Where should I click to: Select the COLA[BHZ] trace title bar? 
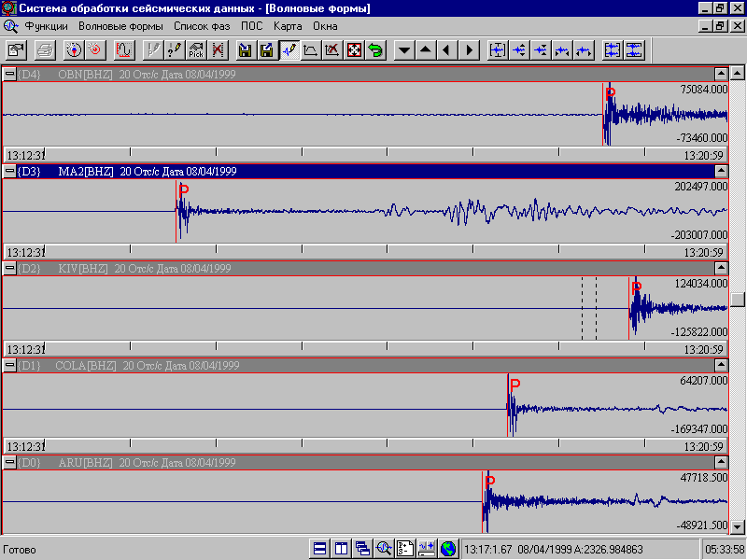(364, 365)
